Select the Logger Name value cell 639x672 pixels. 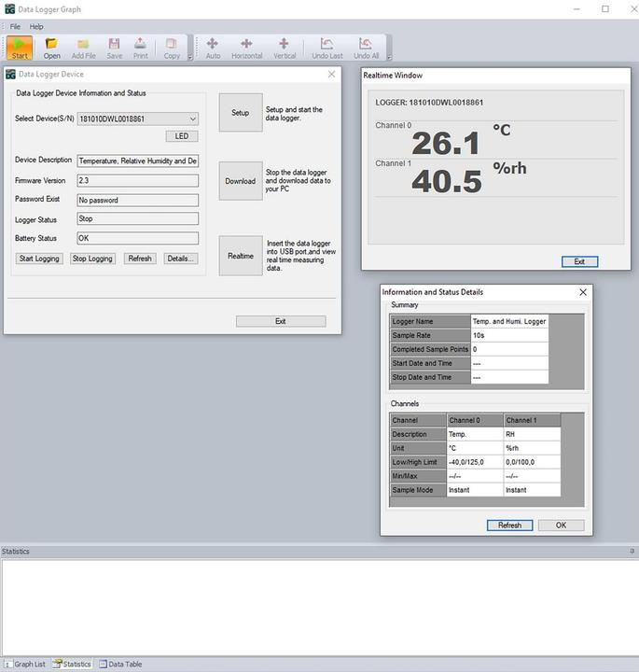click(x=509, y=321)
